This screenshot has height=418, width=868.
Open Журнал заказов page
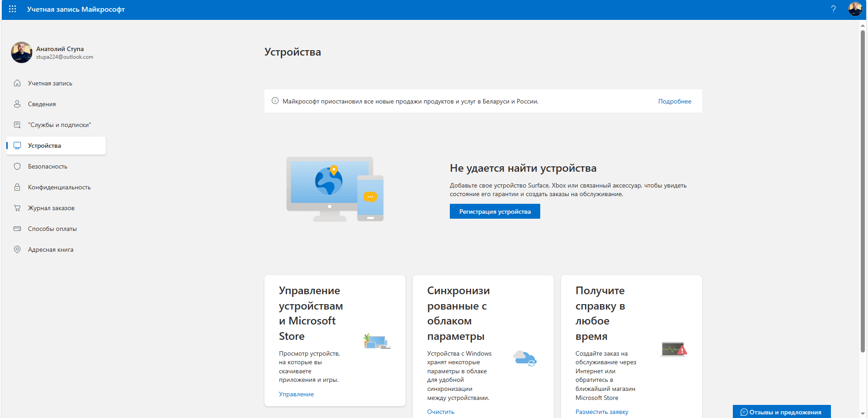pyautogui.click(x=56, y=208)
